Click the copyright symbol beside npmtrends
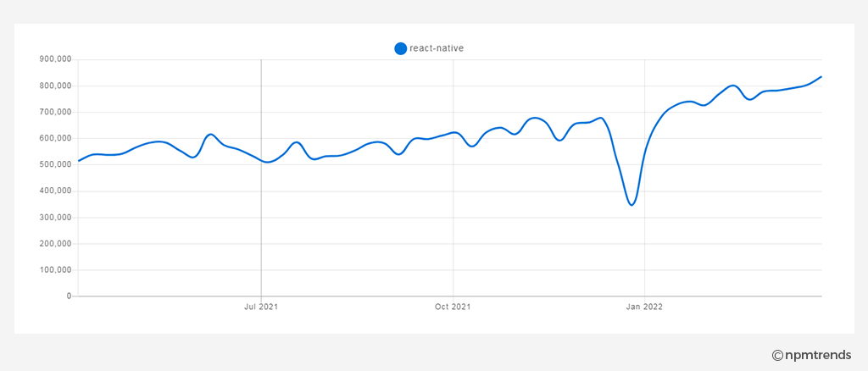 [x=777, y=355]
